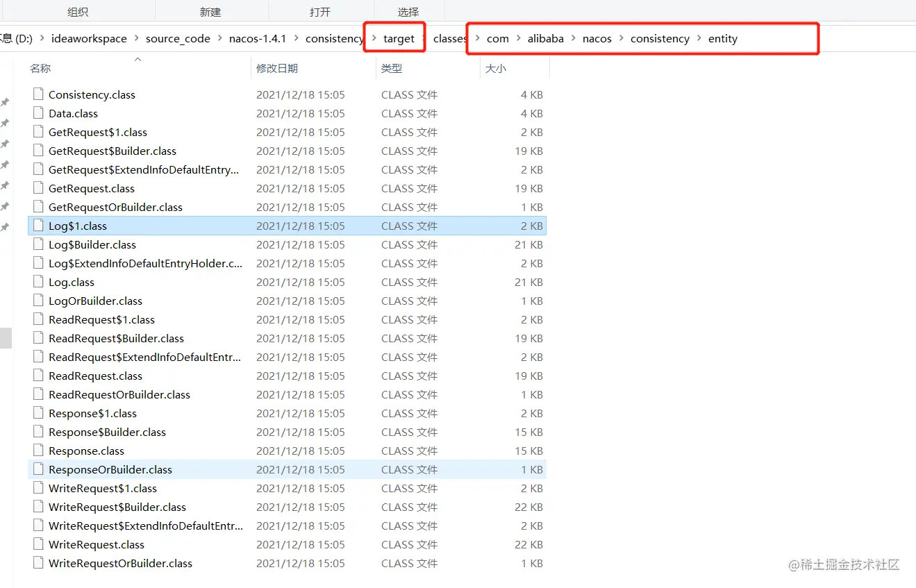Click the Response.class file icon
Image resolution: width=916 pixels, height=588 pixels.
click(38, 451)
